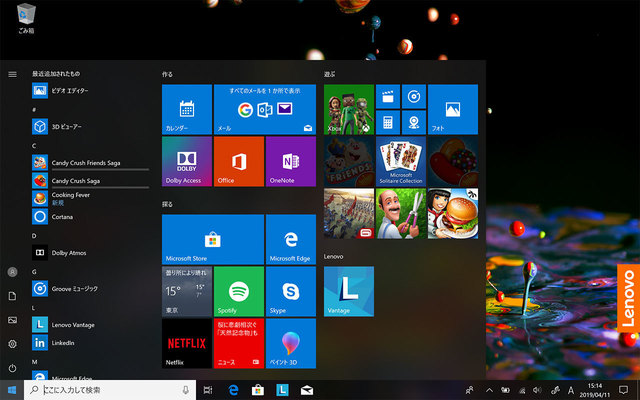Open Task View on the taskbar

pos(208,390)
